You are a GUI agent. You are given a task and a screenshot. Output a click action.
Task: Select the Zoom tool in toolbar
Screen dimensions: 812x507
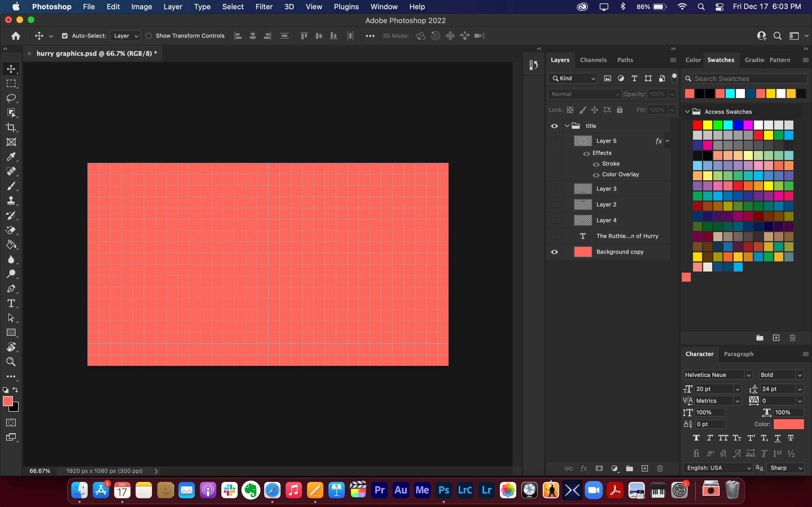pos(11,361)
